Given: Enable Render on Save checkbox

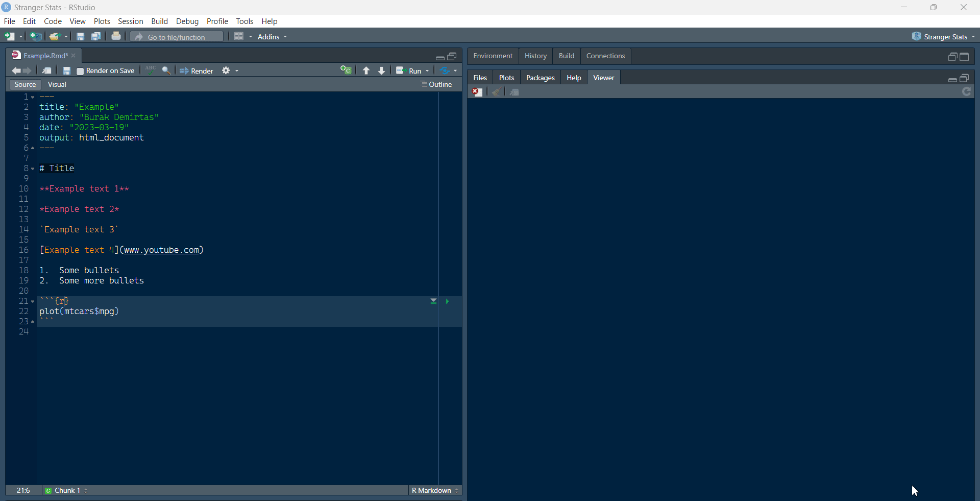Looking at the screenshot, I should (80, 71).
